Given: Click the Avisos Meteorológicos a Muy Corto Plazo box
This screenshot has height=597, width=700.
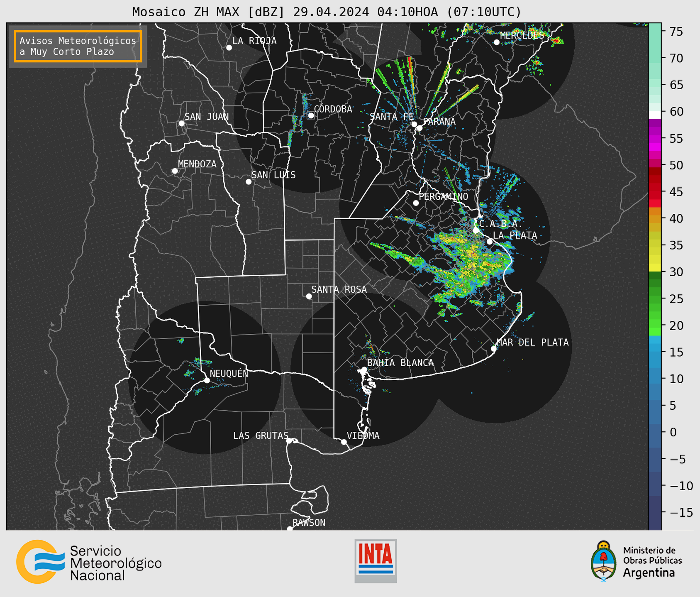Looking at the screenshot, I should tap(78, 46).
